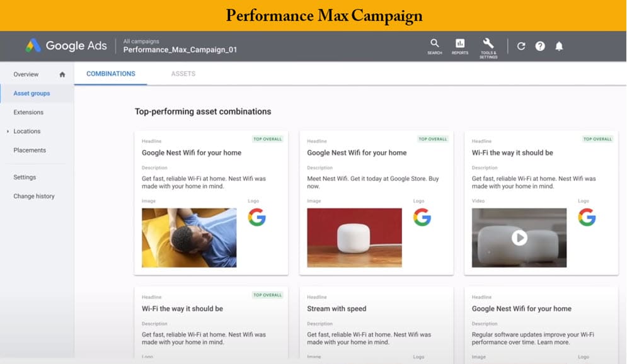Click the Top Overall badge on the yellow-couch card
Viewport: 627px width, 364px height.
pyautogui.click(x=268, y=139)
